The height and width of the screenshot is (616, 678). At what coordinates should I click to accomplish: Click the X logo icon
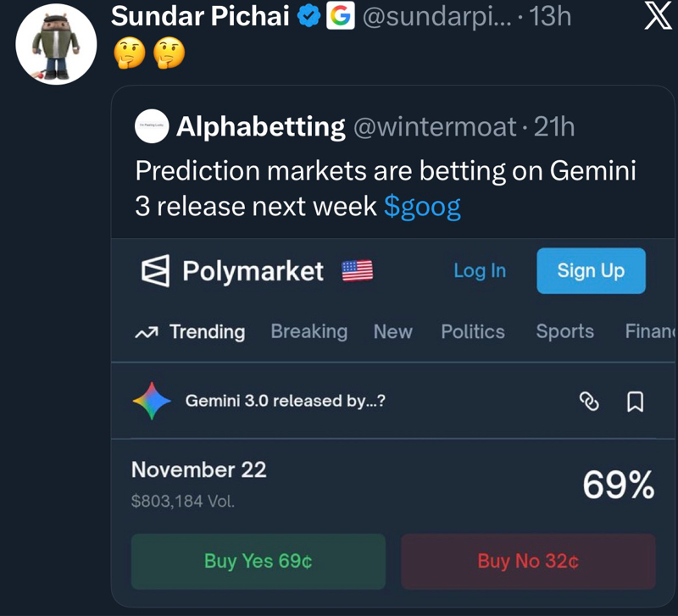(x=658, y=17)
